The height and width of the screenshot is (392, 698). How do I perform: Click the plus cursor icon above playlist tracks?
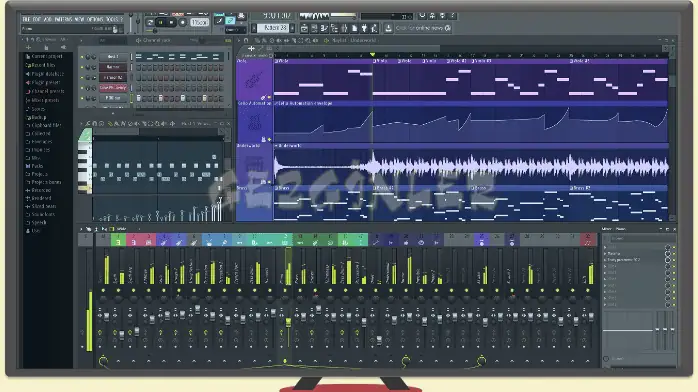252,48
